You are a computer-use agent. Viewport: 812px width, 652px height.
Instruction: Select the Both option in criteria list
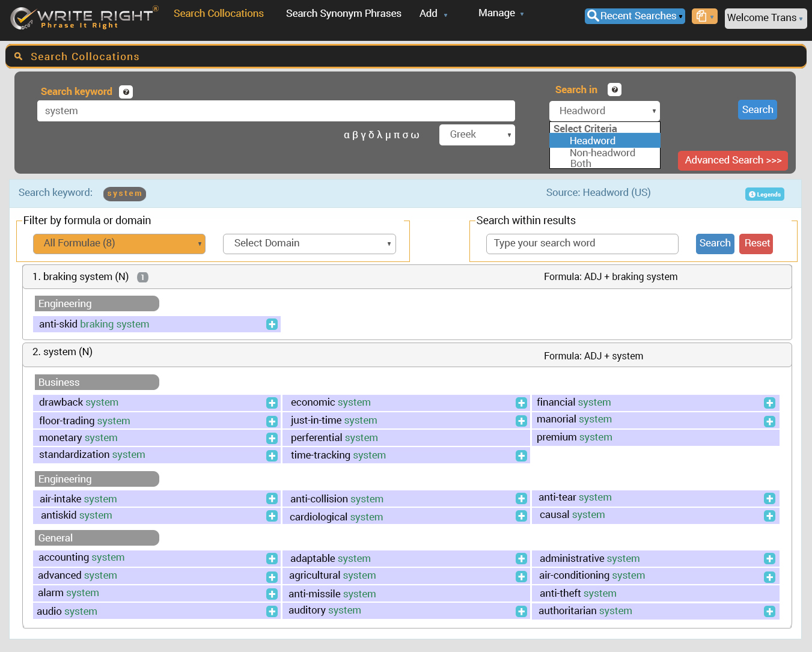point(581,163)
